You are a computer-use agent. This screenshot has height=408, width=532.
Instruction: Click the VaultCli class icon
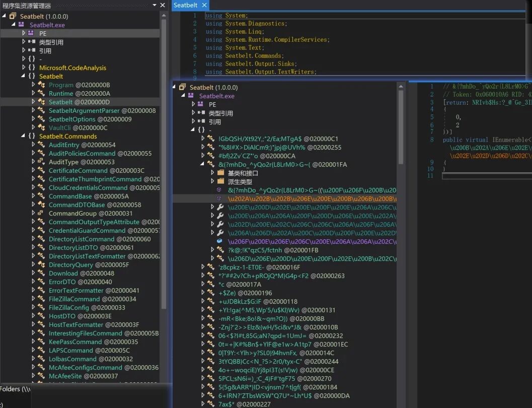coord(41,127)
